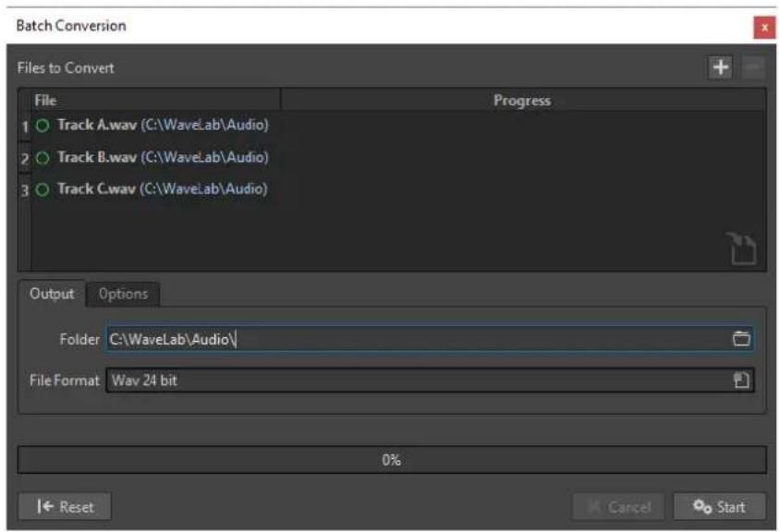Open the File Format Wav 24 bit field
This screenshot has width=779, height=532.
[430, 381]
